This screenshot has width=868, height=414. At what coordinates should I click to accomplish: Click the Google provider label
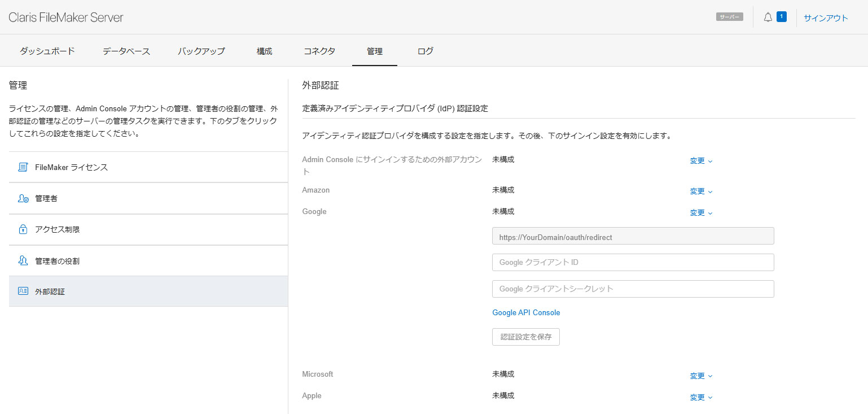(x=314, y=212)
